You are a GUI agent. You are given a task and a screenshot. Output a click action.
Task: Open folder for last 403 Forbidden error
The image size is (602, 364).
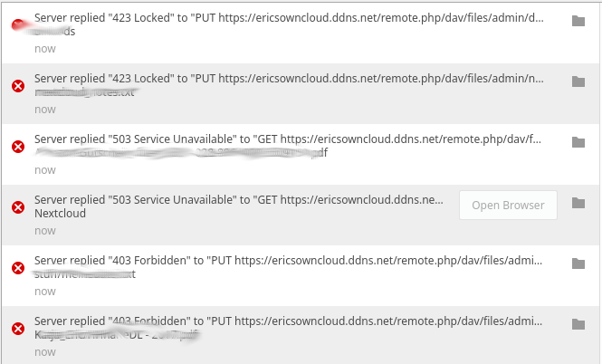[578, 324]
